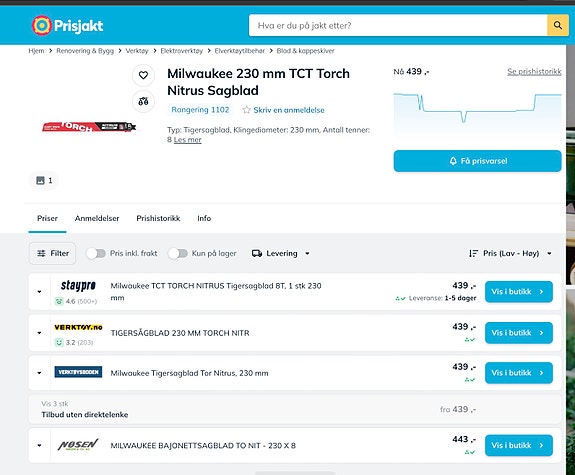Switch to the Anmeldelser tab

97,218
